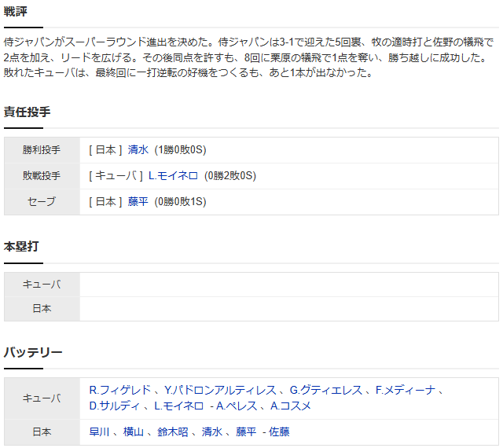Click the 本塁打 section heading
Image resolution: width=503 pixels, height=448 pixels.
click(21, 247)
